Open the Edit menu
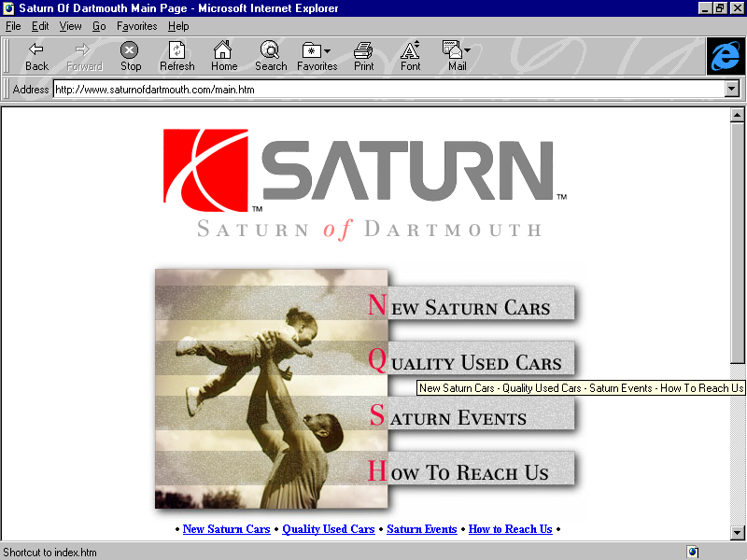 40,26
